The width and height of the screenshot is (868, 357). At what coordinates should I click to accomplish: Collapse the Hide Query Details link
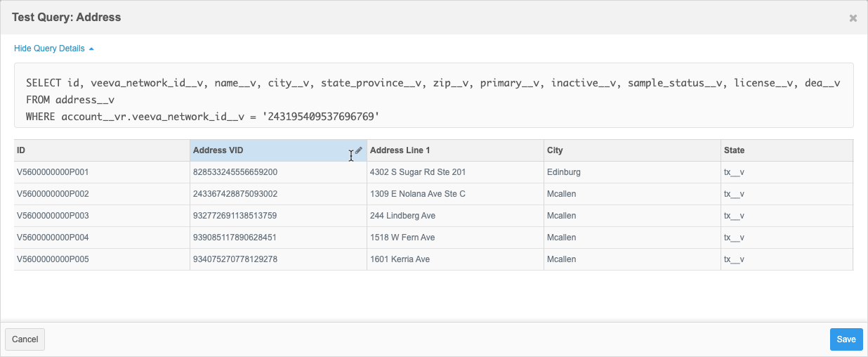pyautogui.click(x=54, y=48)
